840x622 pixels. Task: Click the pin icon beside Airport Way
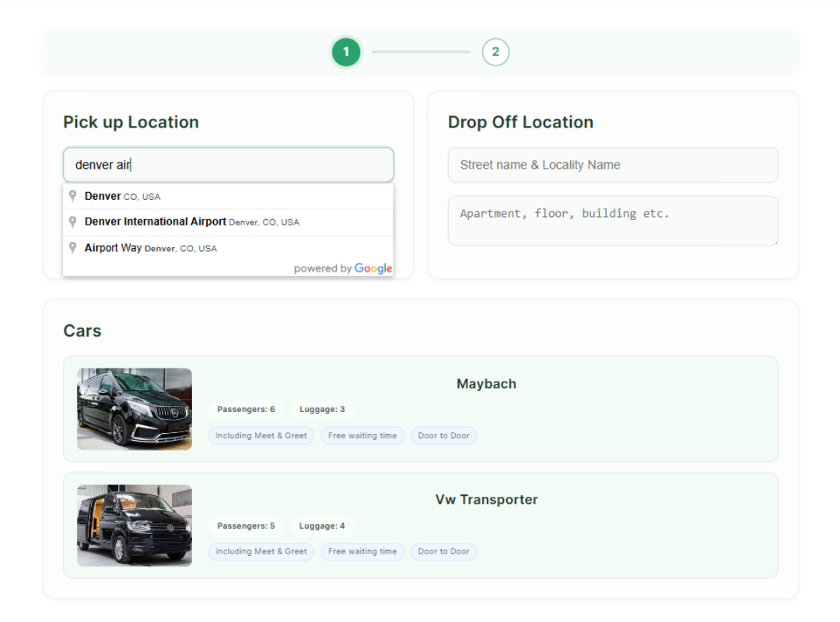pos(72,247)
